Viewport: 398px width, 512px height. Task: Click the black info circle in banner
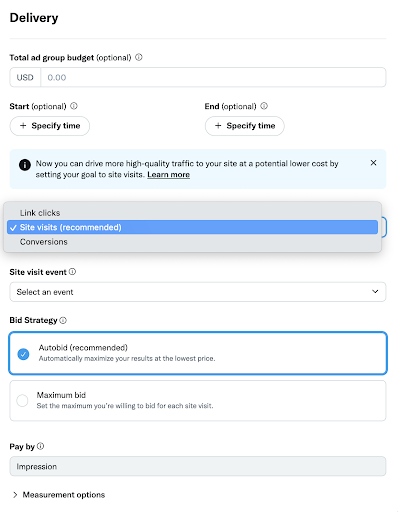click(25, 165)
